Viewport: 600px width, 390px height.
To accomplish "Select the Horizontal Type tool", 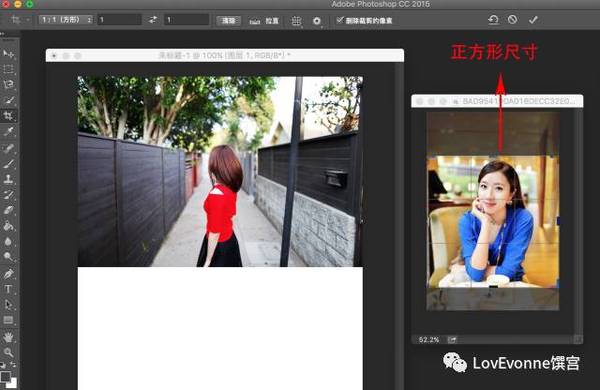I will pos(8,289).
